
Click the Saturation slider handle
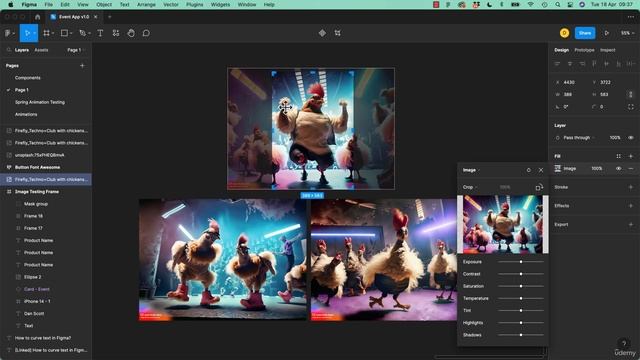[x=521, y=286]
